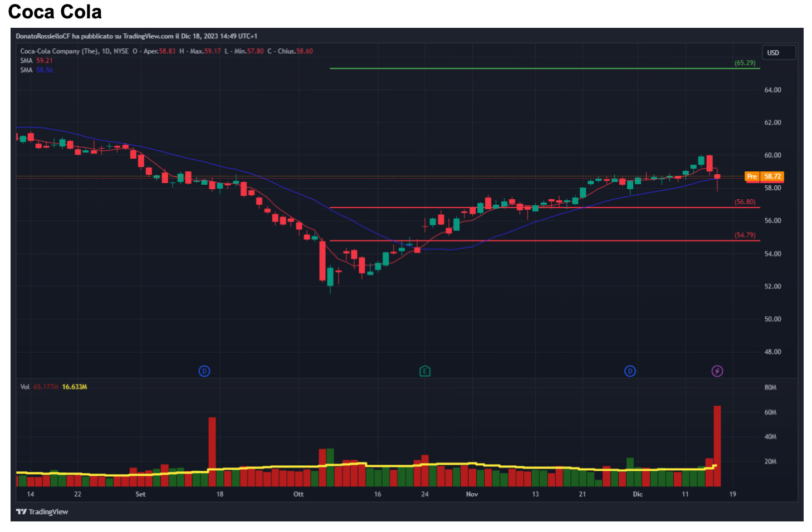Click the SMA 59.21 indicator legend
The image size is (812, 532).
pyautogui.click(x=36, y=61)
